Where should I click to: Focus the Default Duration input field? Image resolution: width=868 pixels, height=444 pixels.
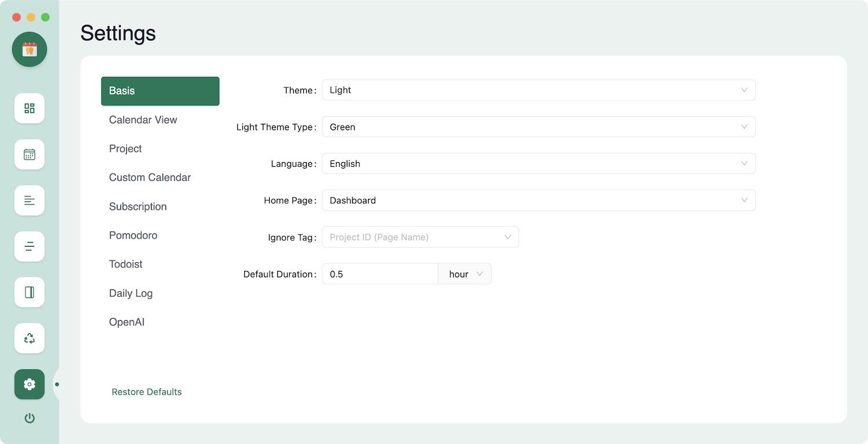(x=380, y=274)
